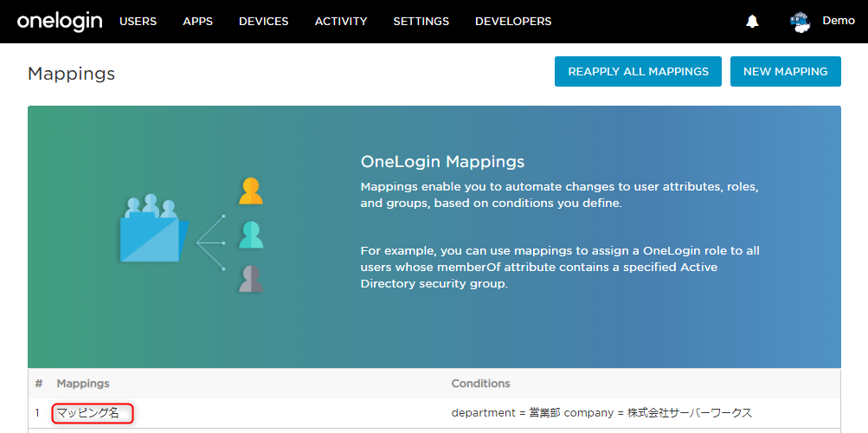Open the APPS menu
Image resolution: width=868 pixels, height=433 pixels.
197,22
